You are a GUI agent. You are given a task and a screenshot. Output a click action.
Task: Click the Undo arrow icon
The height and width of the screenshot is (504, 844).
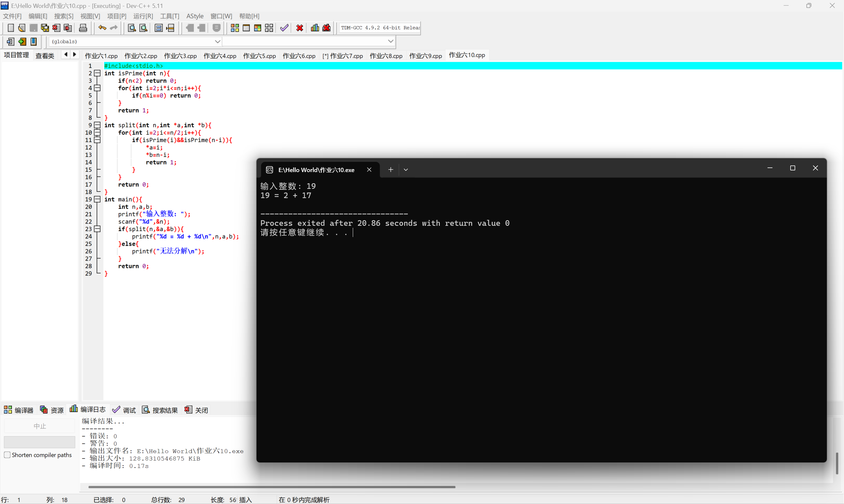tap(102, 28)
